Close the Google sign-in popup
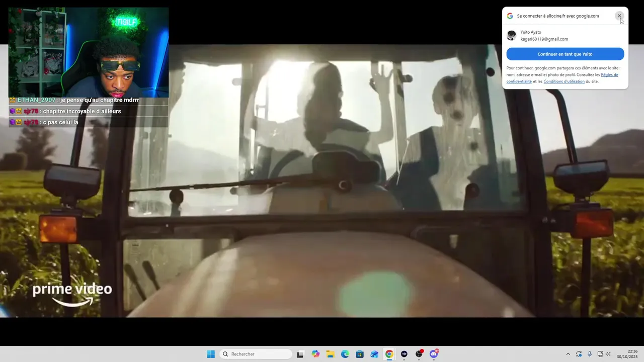The height and width of the screenshot is (362, 644). point(619,16)
